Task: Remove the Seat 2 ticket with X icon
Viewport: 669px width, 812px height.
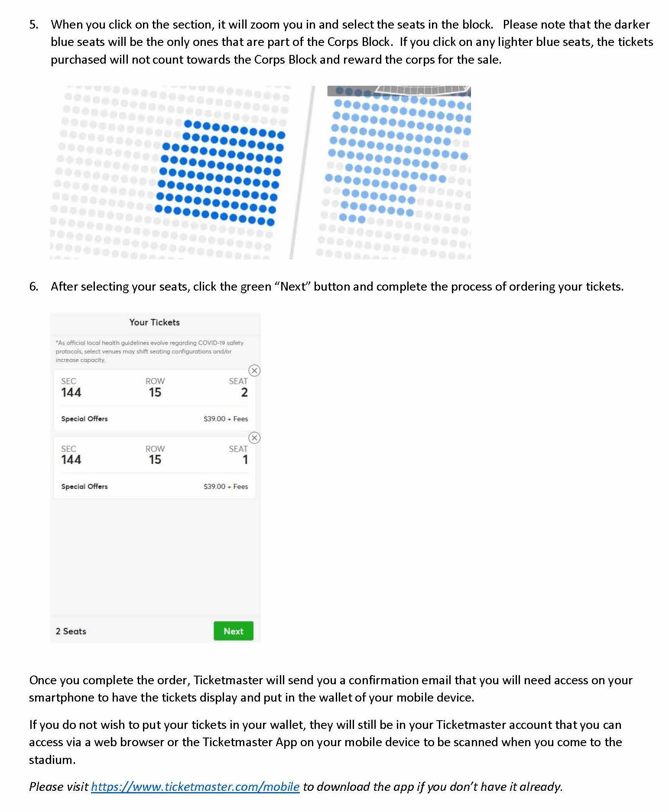Action: coord(254,370)
